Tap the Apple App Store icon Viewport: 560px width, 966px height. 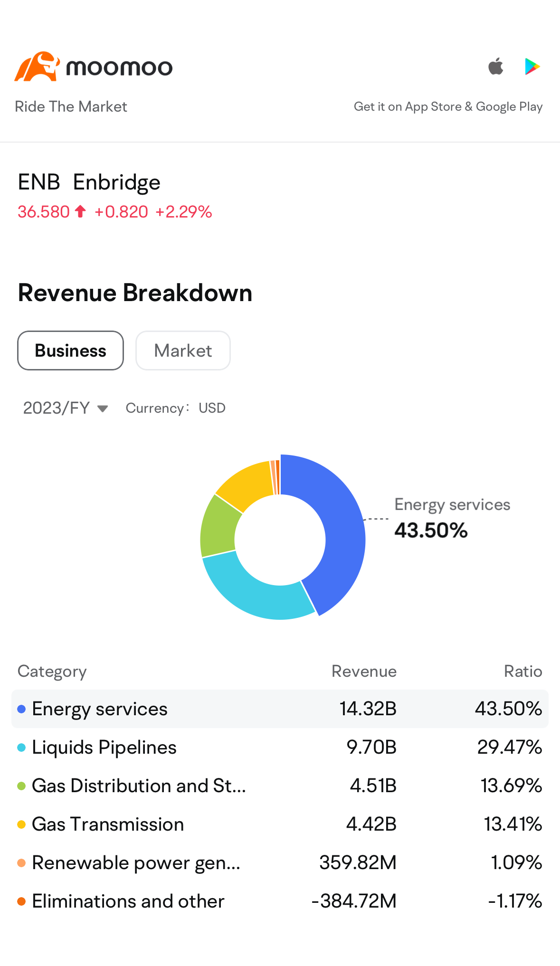496,66
